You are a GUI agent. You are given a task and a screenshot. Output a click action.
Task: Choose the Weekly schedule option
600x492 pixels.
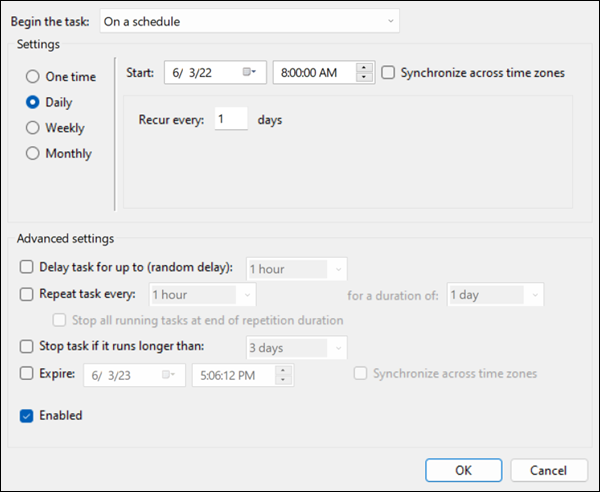[33, 128]
